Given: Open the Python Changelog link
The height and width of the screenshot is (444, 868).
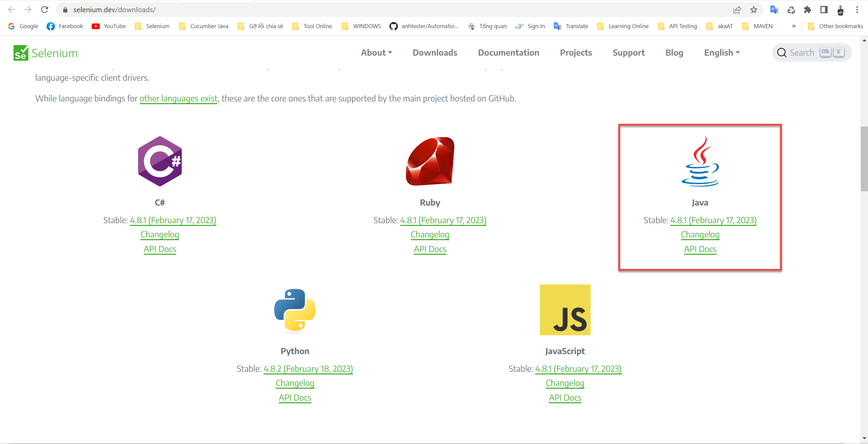Looking at the screenshot, I should point(295,383).
